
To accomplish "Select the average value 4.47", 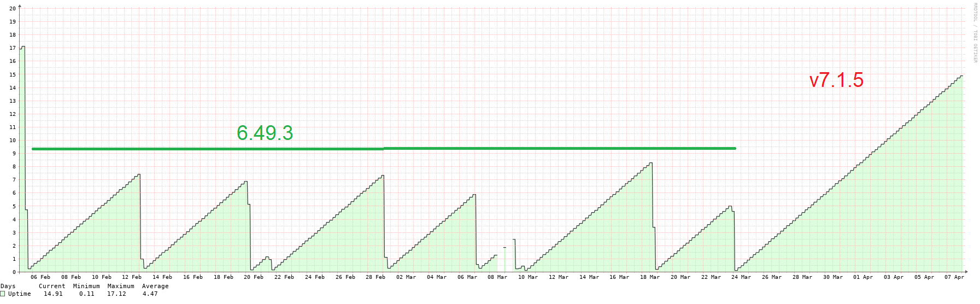I will pos(150,294).
